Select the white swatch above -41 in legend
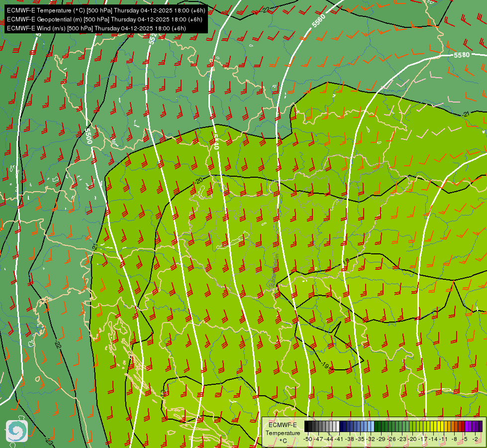 point(338,426)
